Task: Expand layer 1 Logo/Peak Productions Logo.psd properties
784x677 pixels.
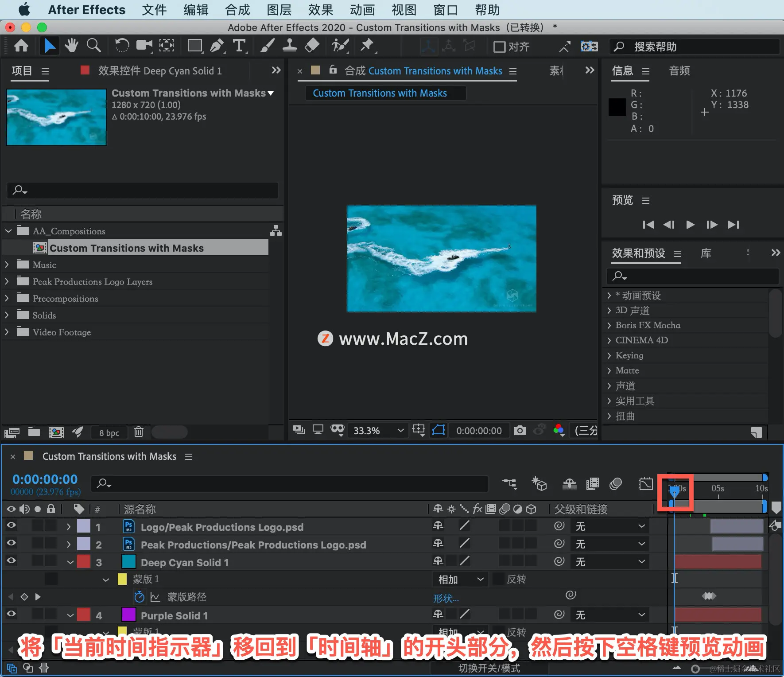Action: pos(69,527)
